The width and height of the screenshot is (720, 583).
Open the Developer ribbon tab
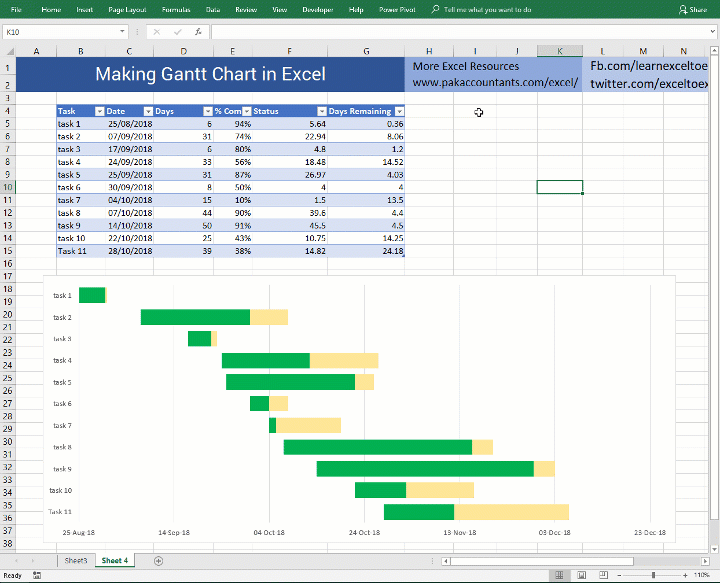point(318,9)
